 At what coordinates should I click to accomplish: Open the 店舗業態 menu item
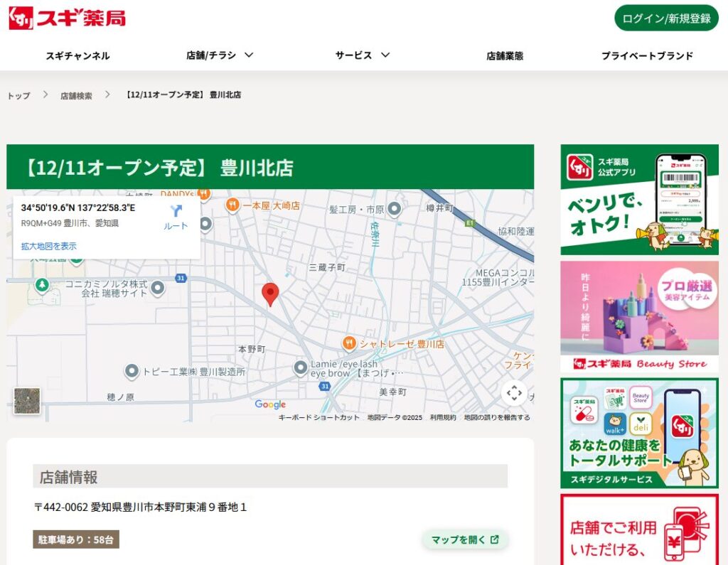click(505, 55)
